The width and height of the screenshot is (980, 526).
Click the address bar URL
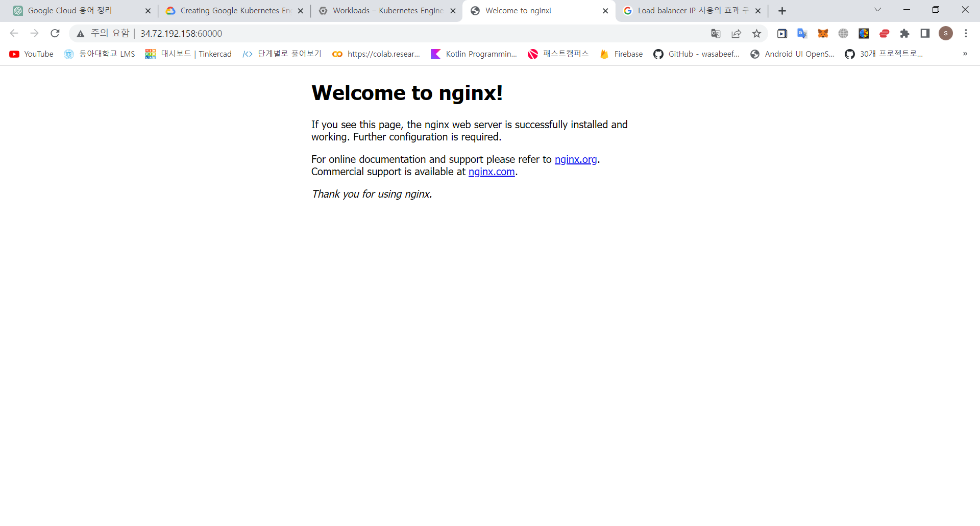tap(181, 34)
